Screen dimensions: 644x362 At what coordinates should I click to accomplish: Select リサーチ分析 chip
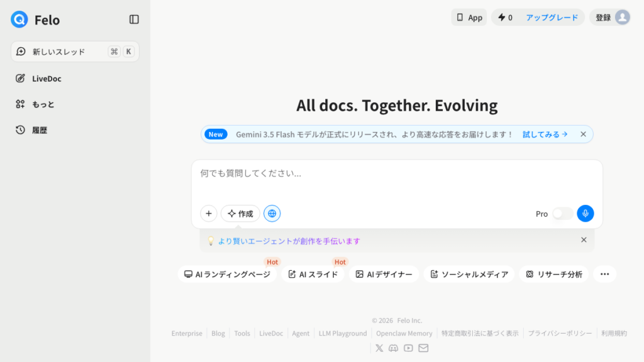[553, 274]
